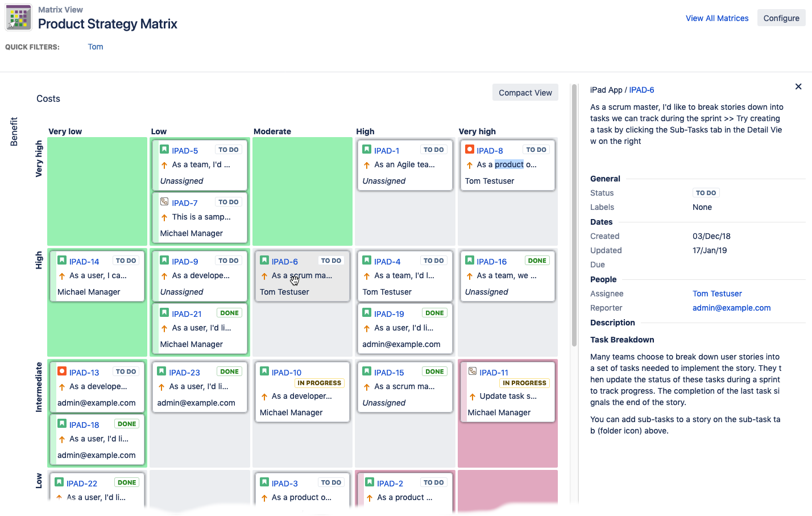Click the story icon on IPAD-4 card
This screenshot has height=516, width=812.
tap(367, 261)
